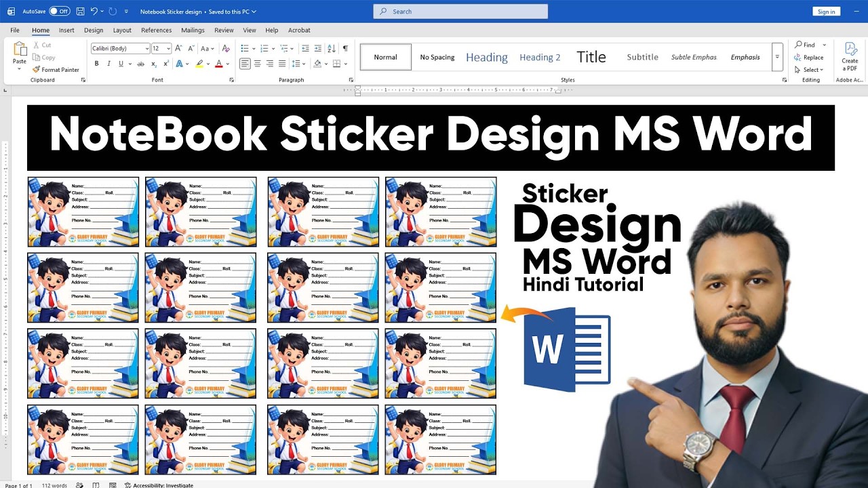Viewport: 868px width, 488px height.
Task: Open the Mailings tab
Action: [x=193, y=30]
